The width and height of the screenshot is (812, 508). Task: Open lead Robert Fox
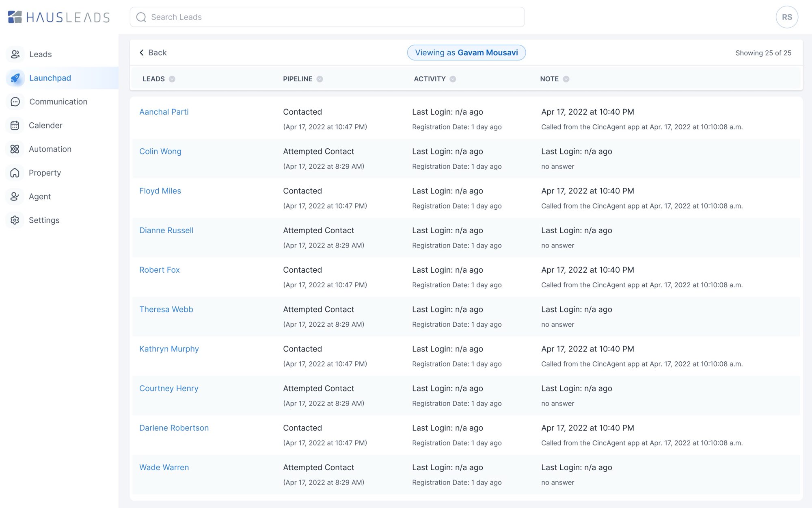[160, 270]
